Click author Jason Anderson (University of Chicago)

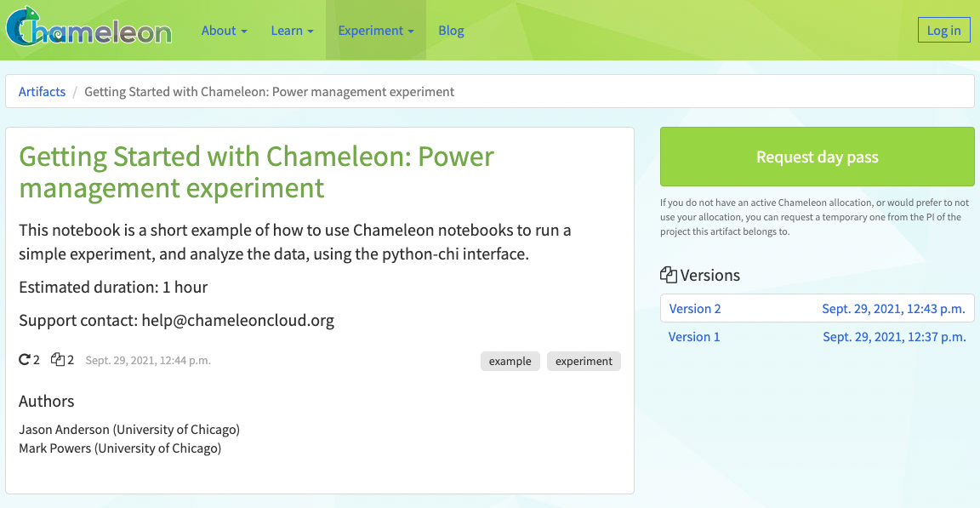tap(129, 429)
